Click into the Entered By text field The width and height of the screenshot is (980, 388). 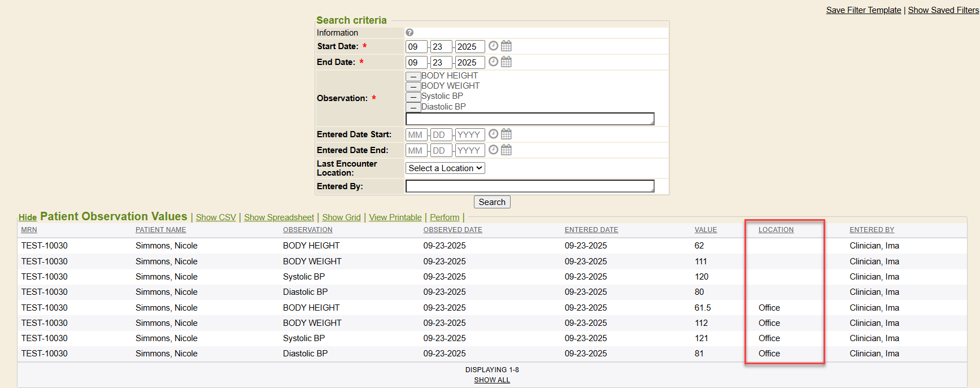529,186
